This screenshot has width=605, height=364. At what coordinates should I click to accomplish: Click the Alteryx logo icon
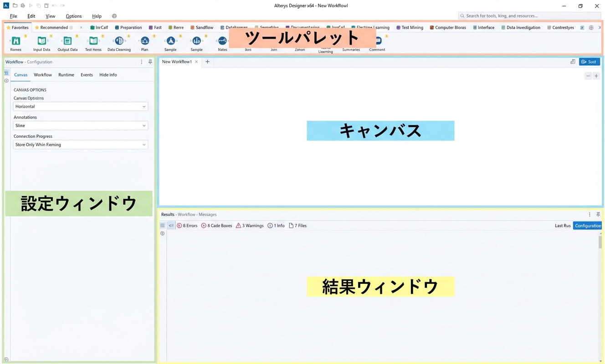click(6, 5)
